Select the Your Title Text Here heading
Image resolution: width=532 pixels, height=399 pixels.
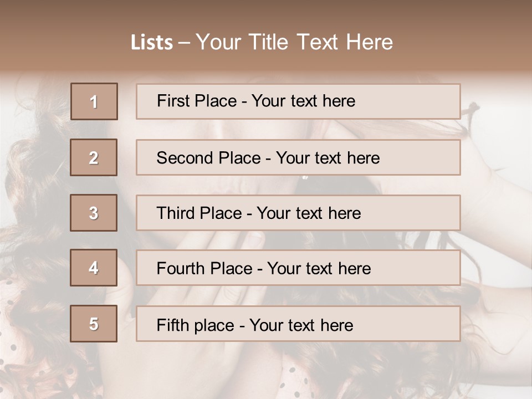coord(294,42)
